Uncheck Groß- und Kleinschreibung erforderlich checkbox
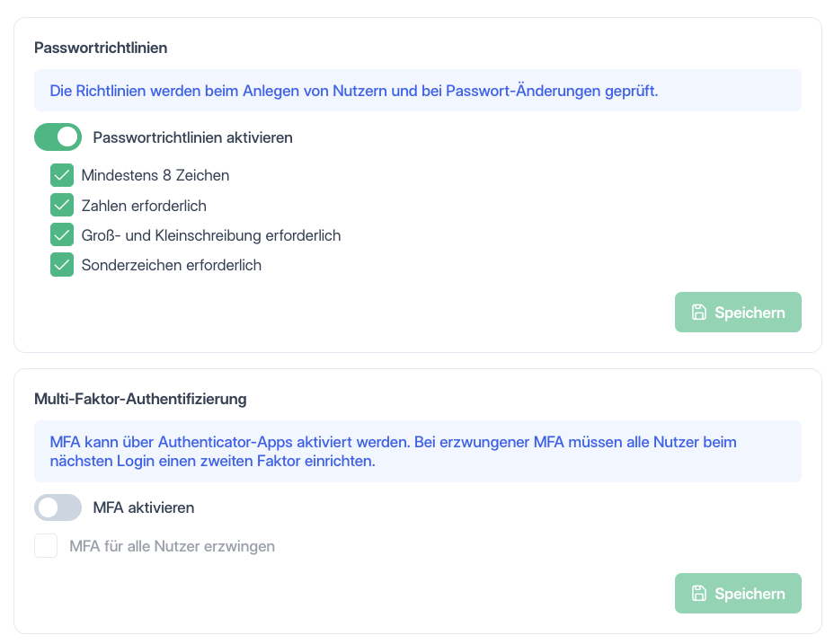Image resolution: width=834 pixels, height=644 pixels. tap(62, 235)
